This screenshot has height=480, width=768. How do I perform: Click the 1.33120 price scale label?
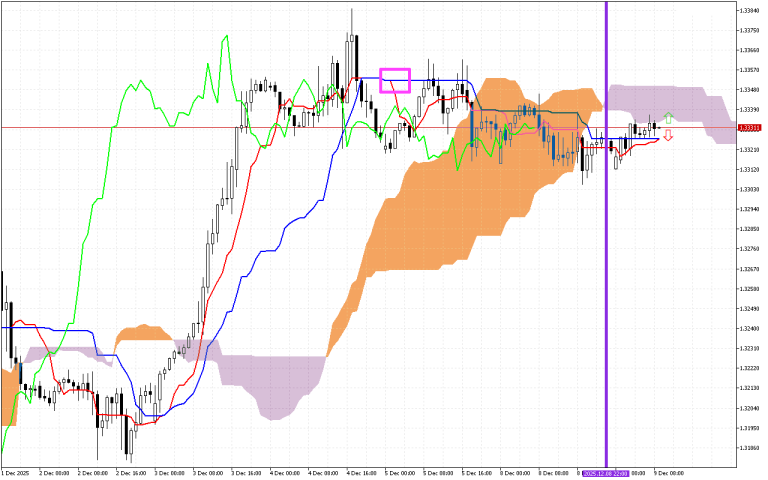click(749, 169)
